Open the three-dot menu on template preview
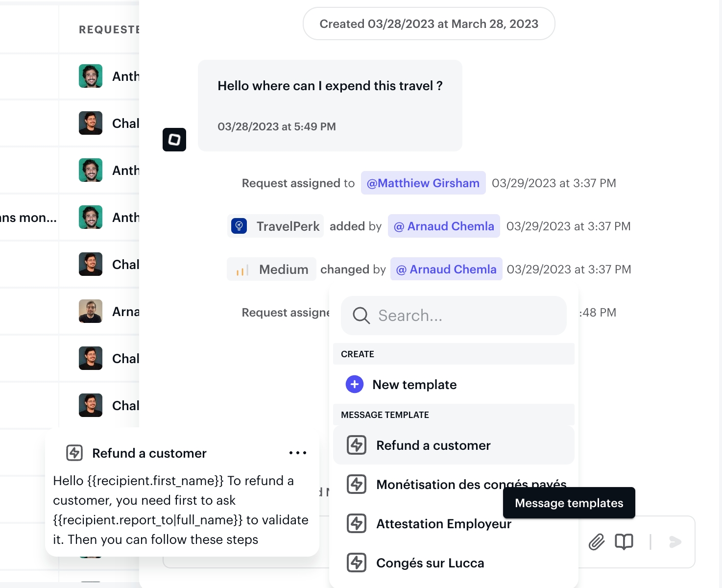 [x=297, y=453]
